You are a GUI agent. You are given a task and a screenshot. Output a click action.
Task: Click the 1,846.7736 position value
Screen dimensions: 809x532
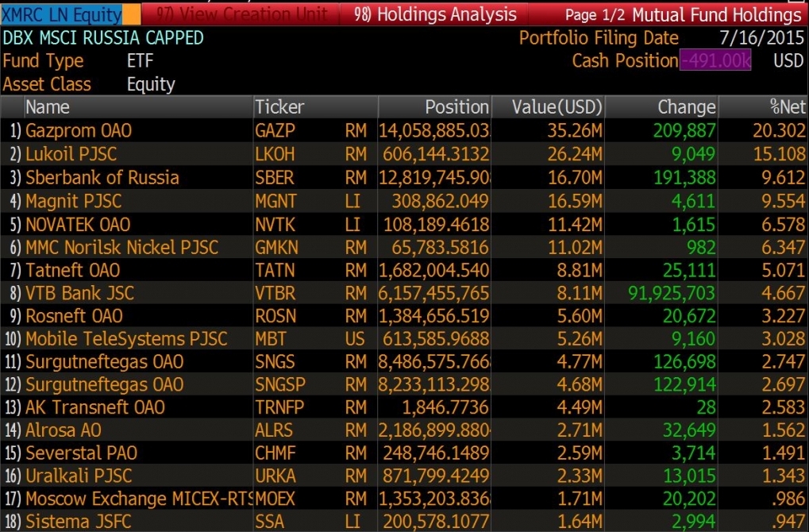click(x=445, y=407)
